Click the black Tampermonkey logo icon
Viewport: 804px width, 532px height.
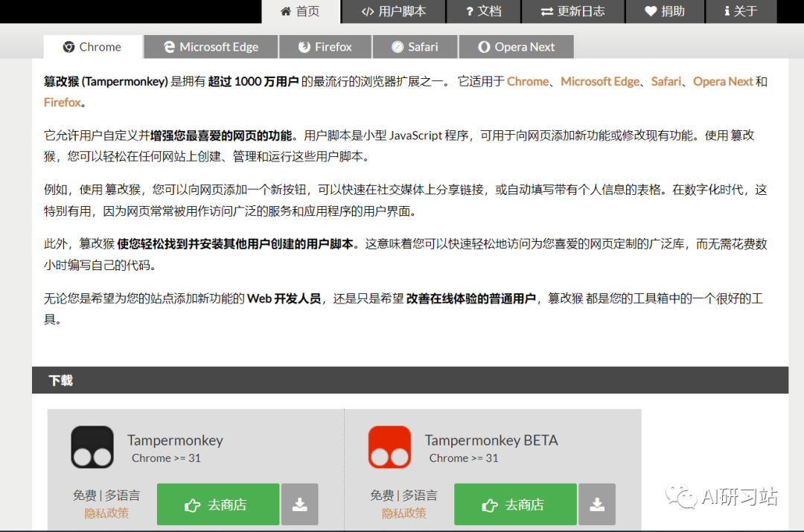point(92,447)
